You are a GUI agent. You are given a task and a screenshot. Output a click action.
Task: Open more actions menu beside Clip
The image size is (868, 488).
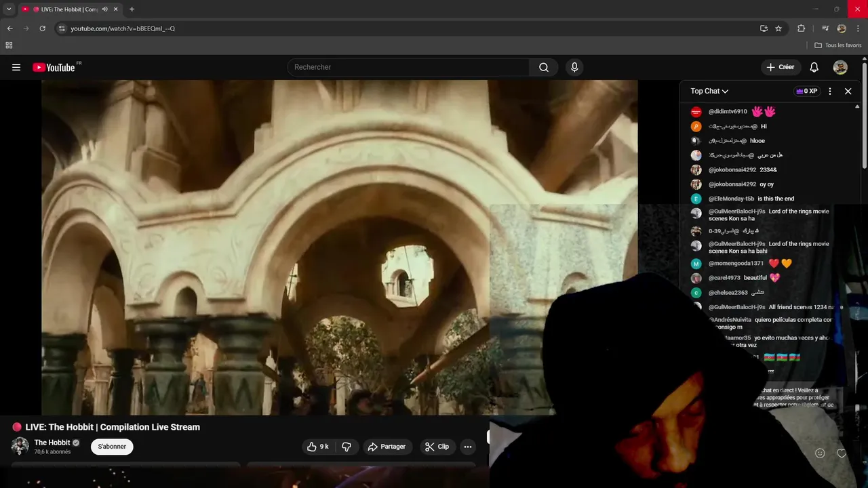pos(467,447)
